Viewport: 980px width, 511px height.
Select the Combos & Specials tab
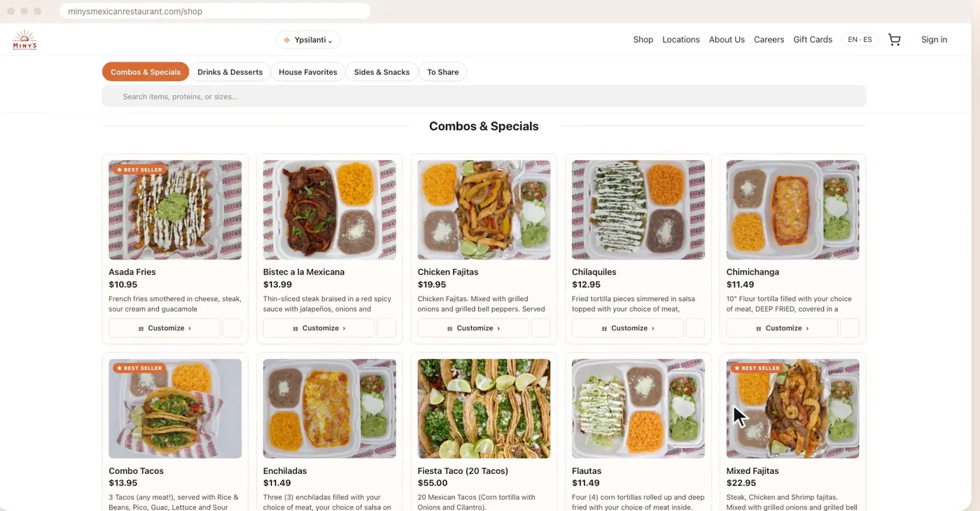(x=146, y=72)
